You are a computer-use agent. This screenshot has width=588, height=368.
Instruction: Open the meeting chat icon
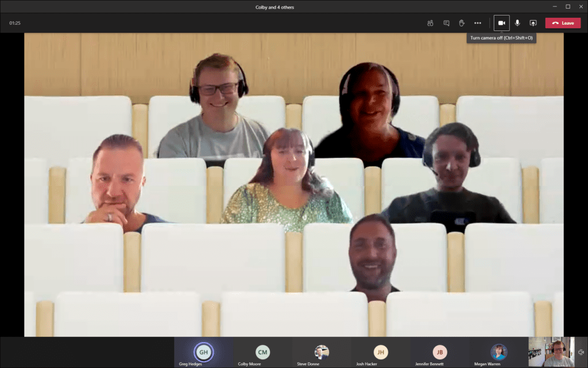[x=446, y=23]
